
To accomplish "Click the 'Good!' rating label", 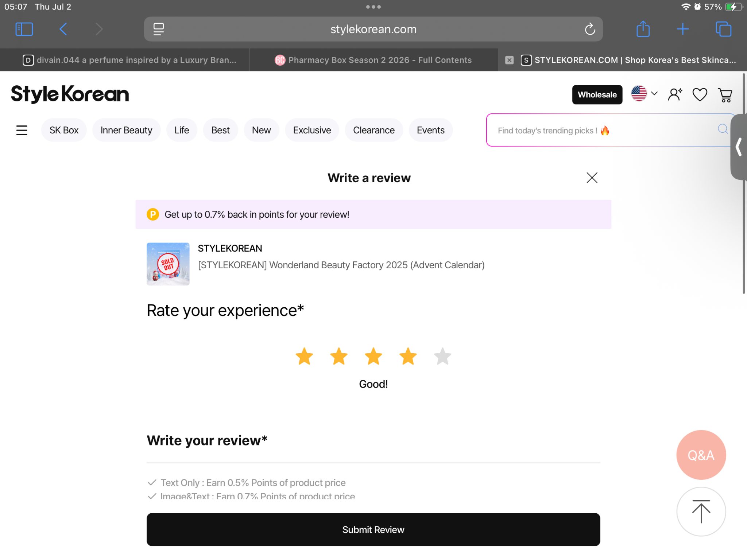I will coord(373,384).
